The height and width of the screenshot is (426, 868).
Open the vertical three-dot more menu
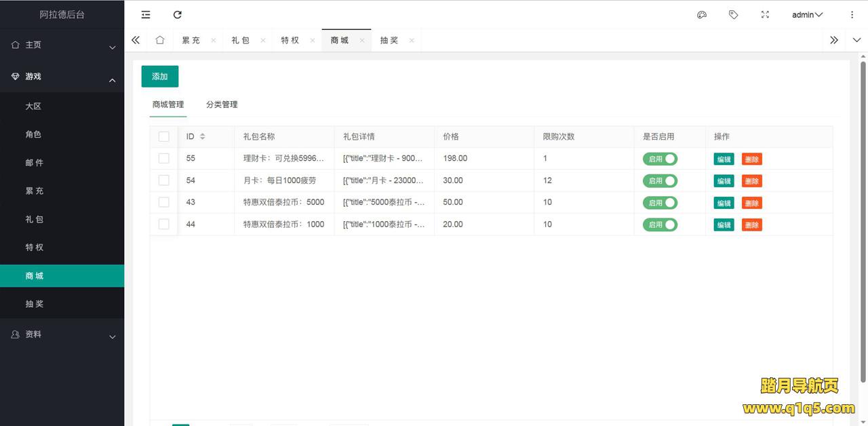(x=852, y=15)
